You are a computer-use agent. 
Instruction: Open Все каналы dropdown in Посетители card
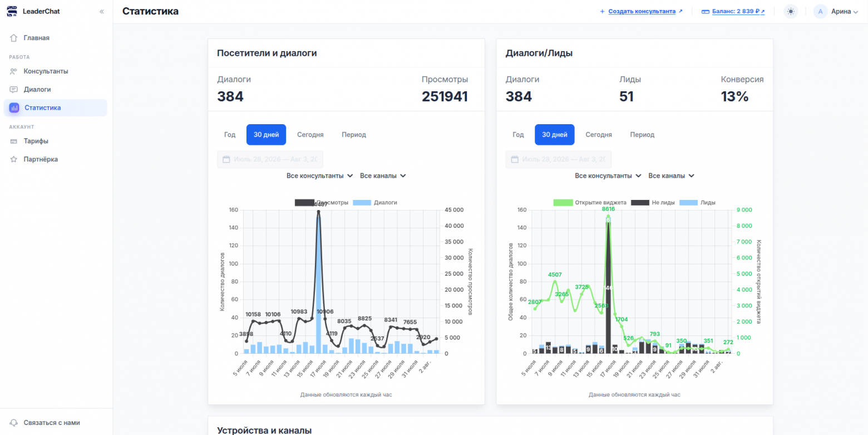(x=383, y=175)
